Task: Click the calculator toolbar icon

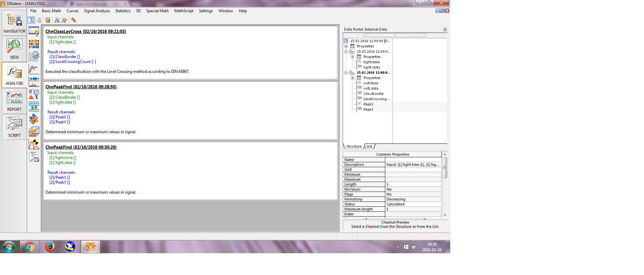Action: (48, 20)
